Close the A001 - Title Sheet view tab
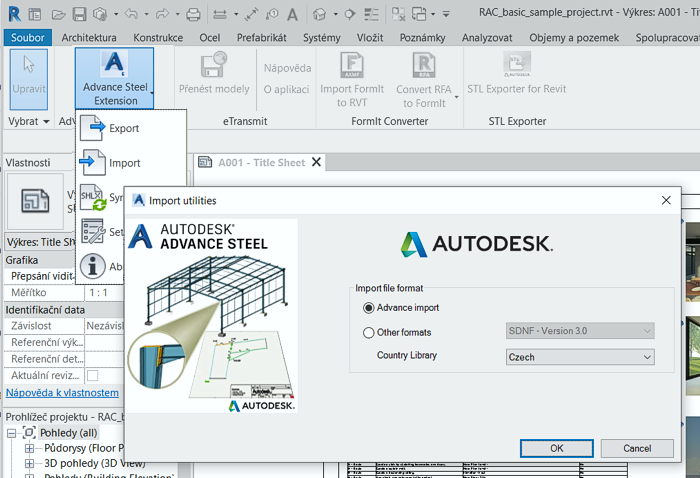Screen dimensions: 700x478 coord(317,162)
